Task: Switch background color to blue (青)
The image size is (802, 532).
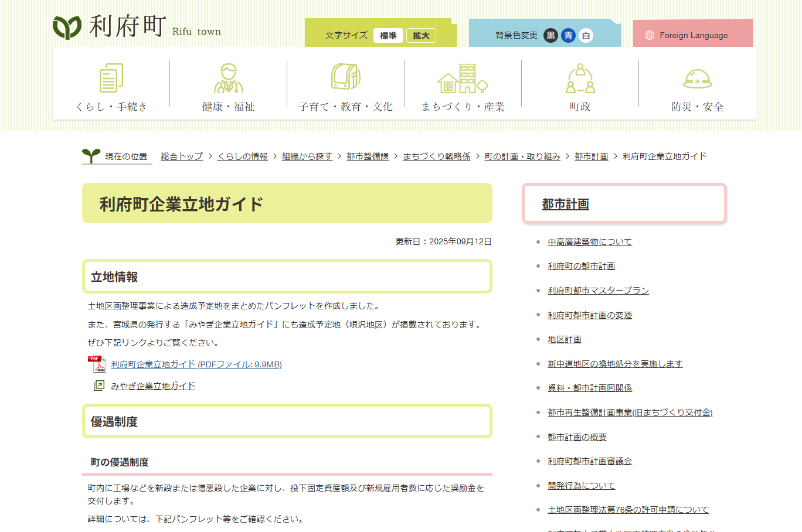Action: click(x=568, y=35)
